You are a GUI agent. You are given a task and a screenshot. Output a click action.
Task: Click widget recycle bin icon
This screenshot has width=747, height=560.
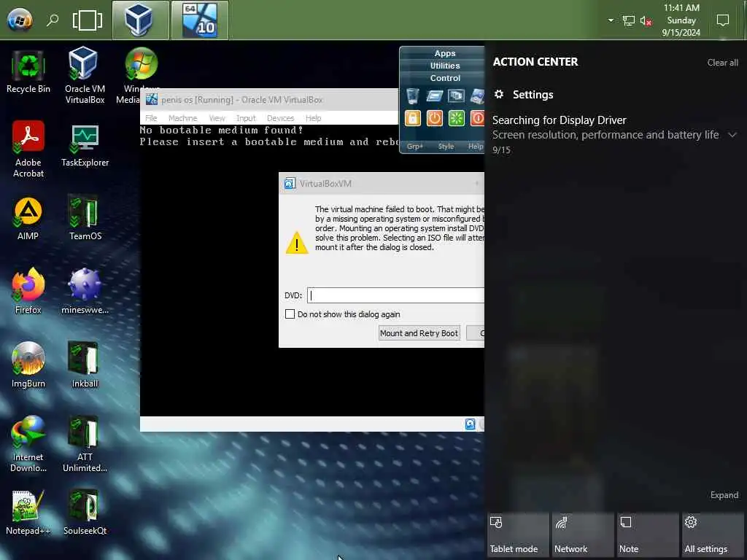click(x=413, y=96)
